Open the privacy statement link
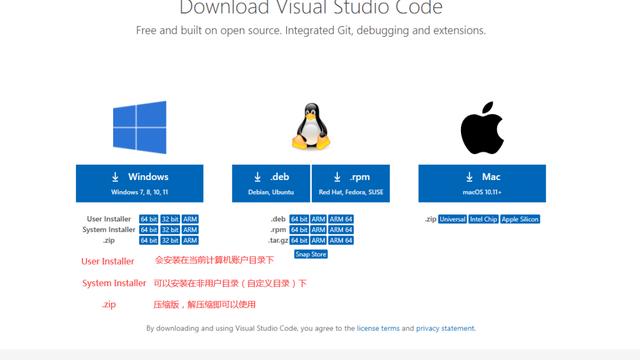Screen dimensions: 640x360 (445, 328)
